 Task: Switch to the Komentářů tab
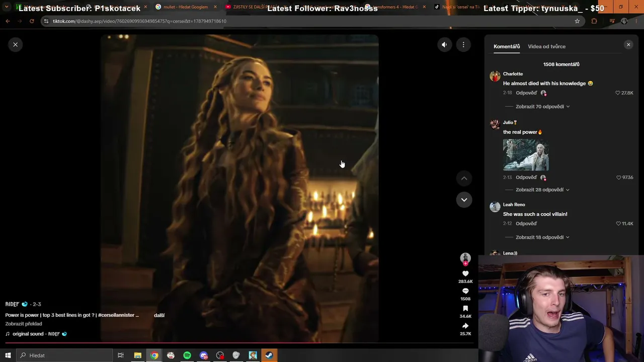[507, 46]
